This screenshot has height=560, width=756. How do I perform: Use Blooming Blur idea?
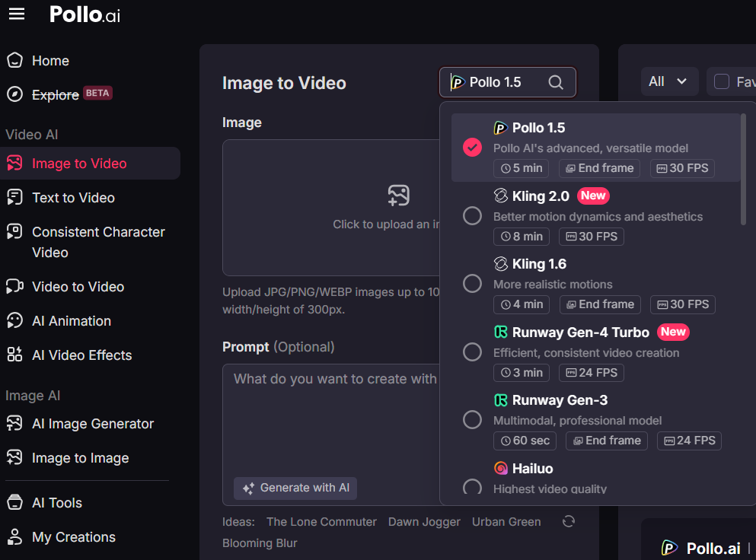[260, 543]
